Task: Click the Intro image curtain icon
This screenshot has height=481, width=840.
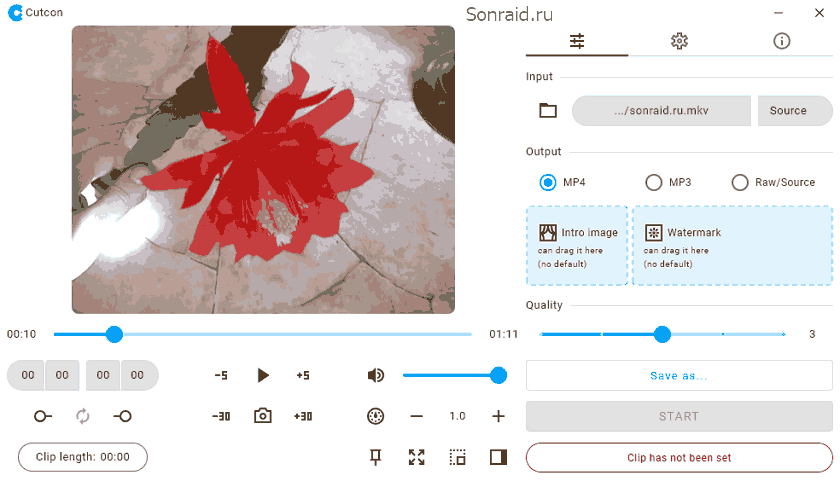Action: pos(548,232)
